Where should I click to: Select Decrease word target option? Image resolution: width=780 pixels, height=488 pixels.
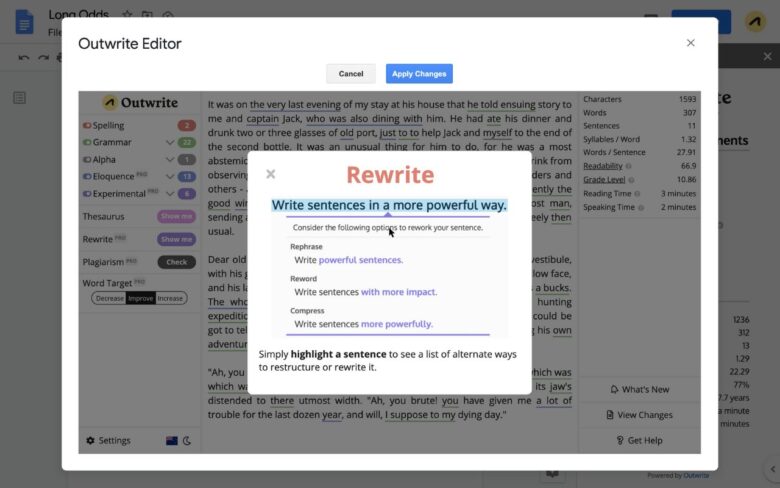coord(109,298)
